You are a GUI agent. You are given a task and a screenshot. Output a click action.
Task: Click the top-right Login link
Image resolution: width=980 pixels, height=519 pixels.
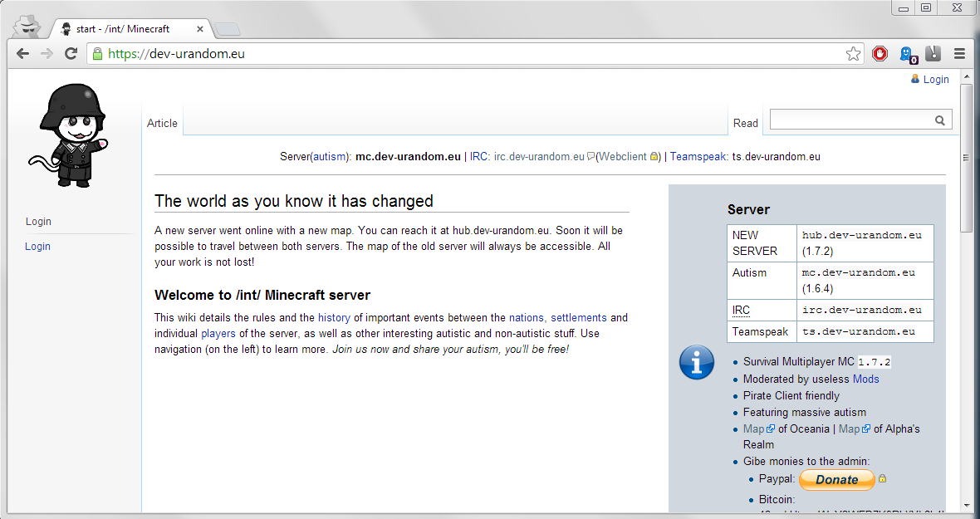pos(936,80)
